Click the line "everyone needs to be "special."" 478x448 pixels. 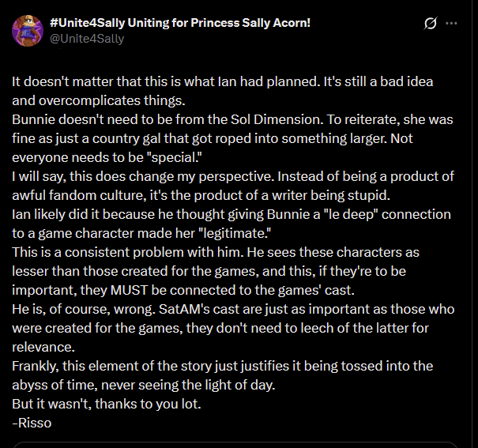[107, 157]
